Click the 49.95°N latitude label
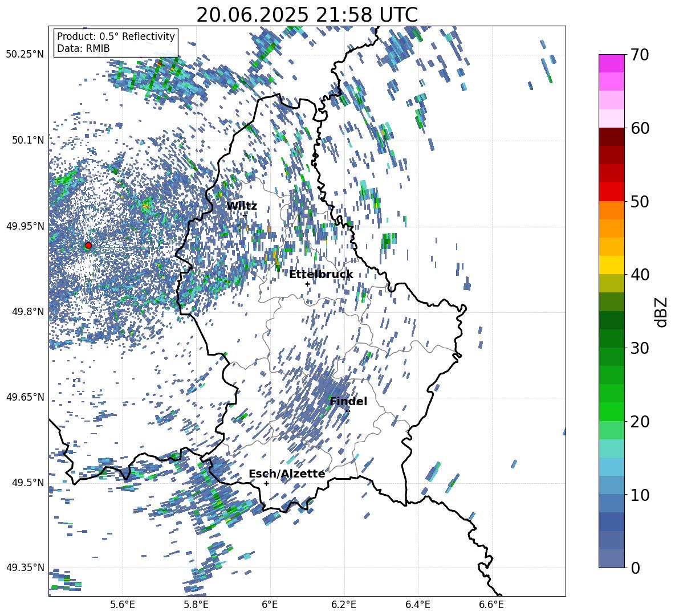The image size is (675, 616). click(25, 226)
